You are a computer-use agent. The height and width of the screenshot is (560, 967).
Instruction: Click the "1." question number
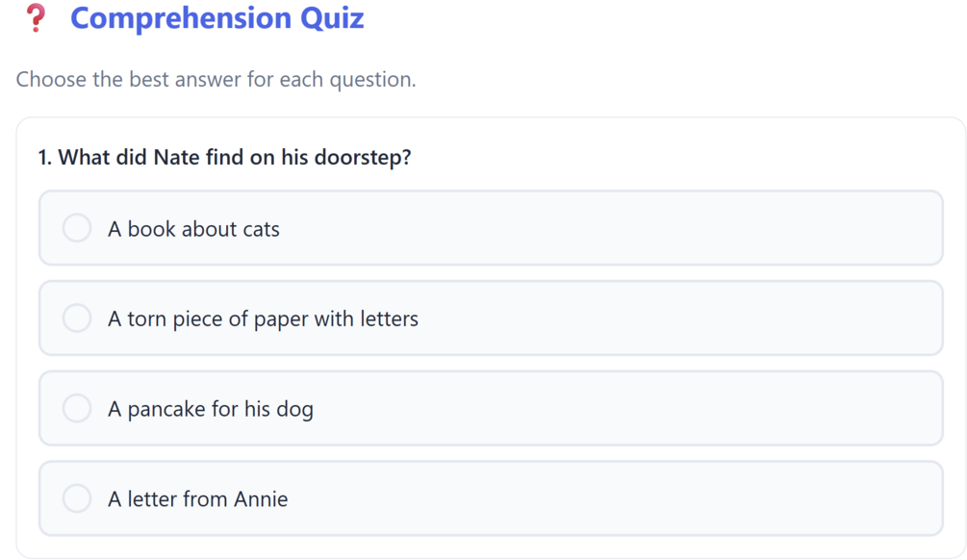45,157
